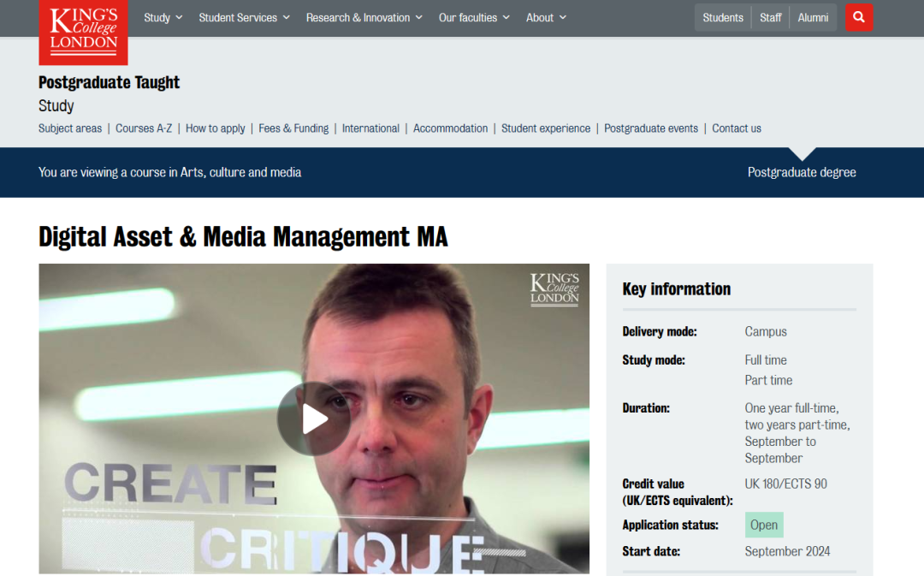Screen dimensions: 924x576
Task: Click the Study subheading link
Action: coord(56,106)
